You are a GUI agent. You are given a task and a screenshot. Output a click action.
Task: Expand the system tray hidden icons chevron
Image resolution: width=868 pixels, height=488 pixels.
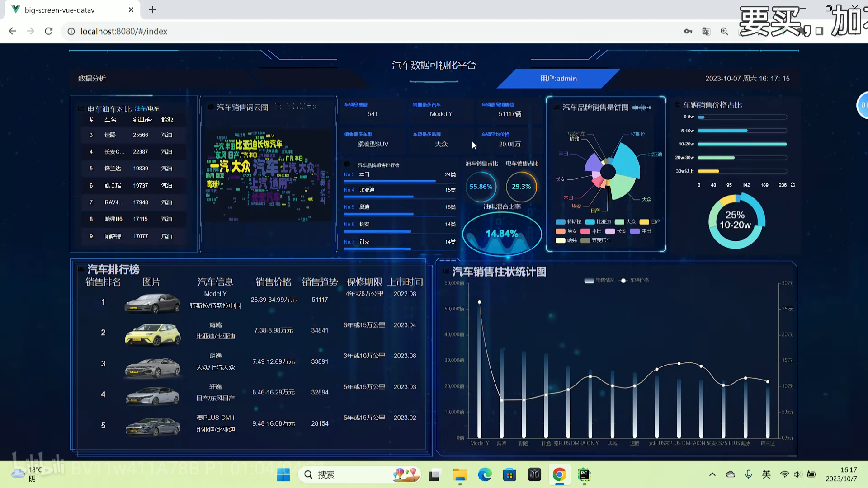tap(712, 474)
